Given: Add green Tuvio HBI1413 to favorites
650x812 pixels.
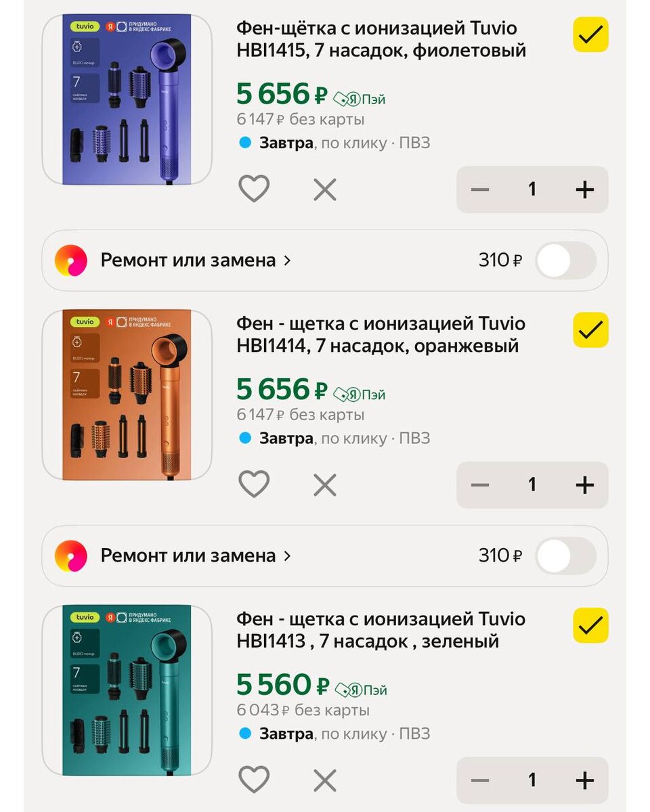Looking at the screenshot, I should pos(254,780).
